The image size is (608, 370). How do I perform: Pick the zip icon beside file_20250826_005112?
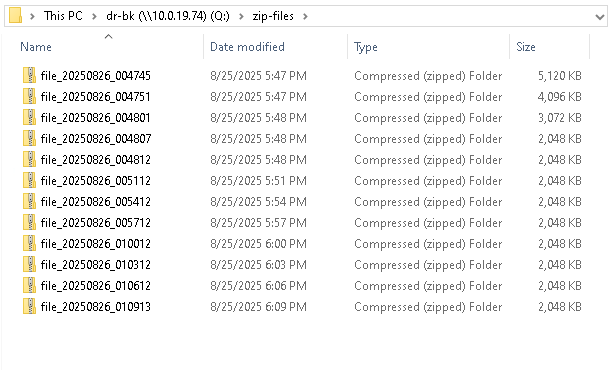click(x=29, y=180)
